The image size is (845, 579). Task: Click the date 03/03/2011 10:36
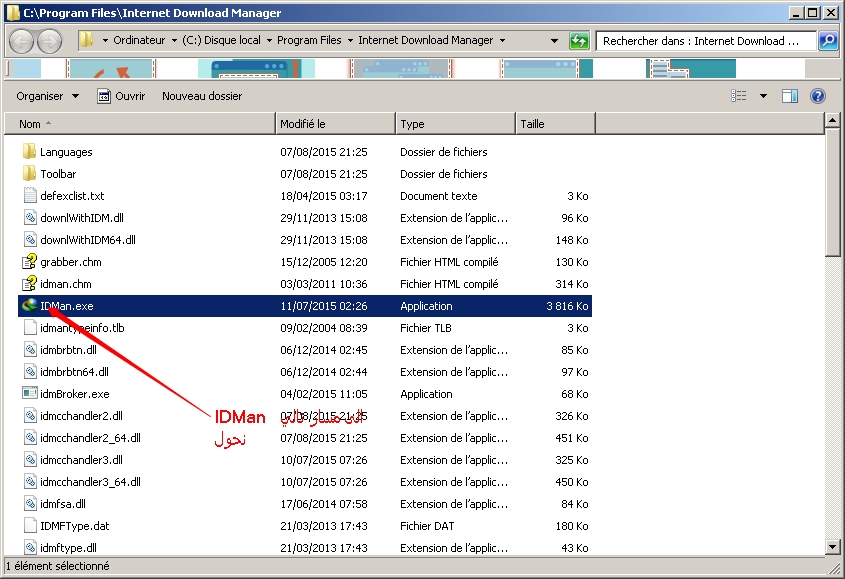tap(324, 284)
